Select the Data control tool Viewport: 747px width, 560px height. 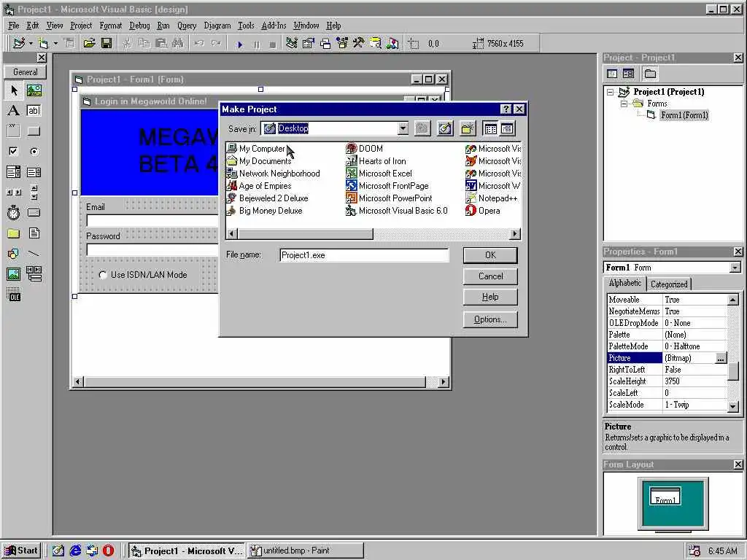(x=34, y=274)
